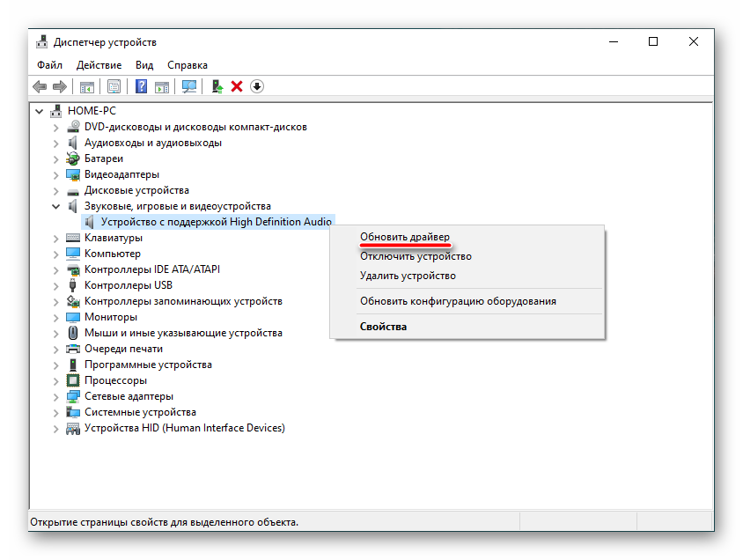Click the Forward arrow toolbar icon
The height and width of the screenshot is (560, 743).
point(60,86)
